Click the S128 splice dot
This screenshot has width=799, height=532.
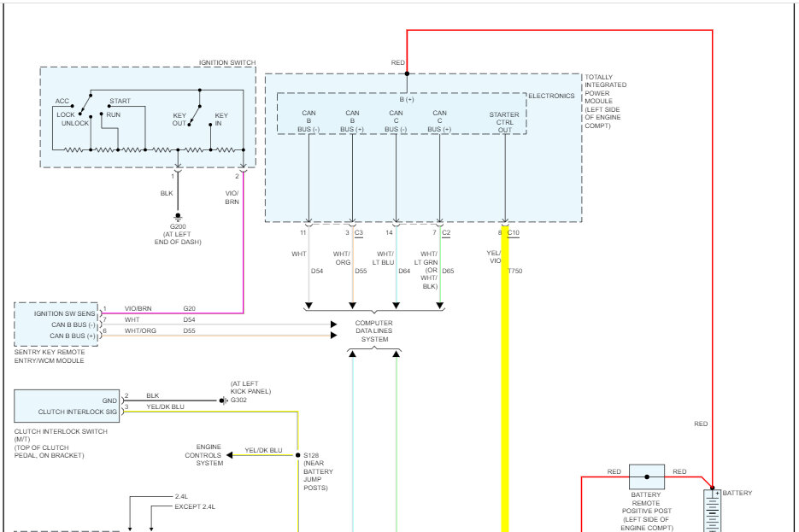click(x=298, y=455)
